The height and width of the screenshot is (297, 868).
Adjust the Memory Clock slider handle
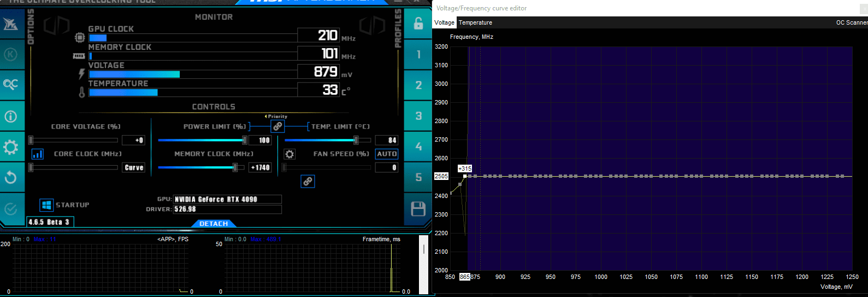click(235, 168)
